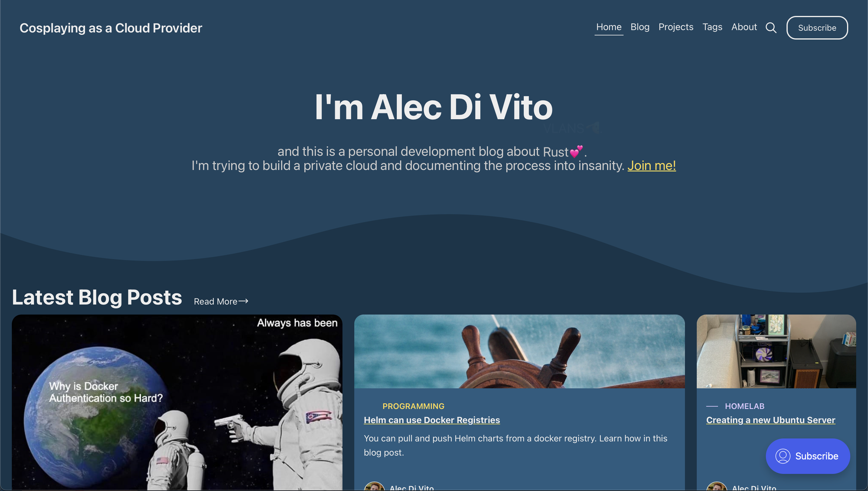Image resolution: width=868 pixels, height=491 pixels.
Task: Click the floating Subscribe portal button
Action: click(808, 456)
